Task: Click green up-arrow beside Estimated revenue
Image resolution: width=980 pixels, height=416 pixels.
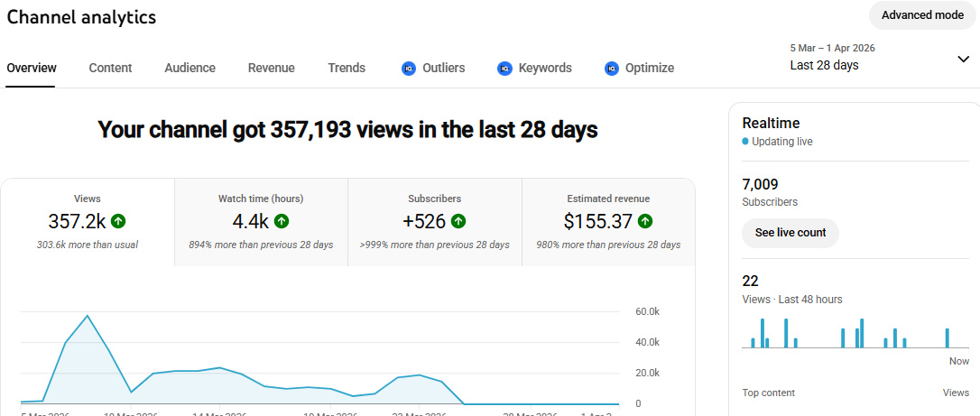Action: coord(645,221)
